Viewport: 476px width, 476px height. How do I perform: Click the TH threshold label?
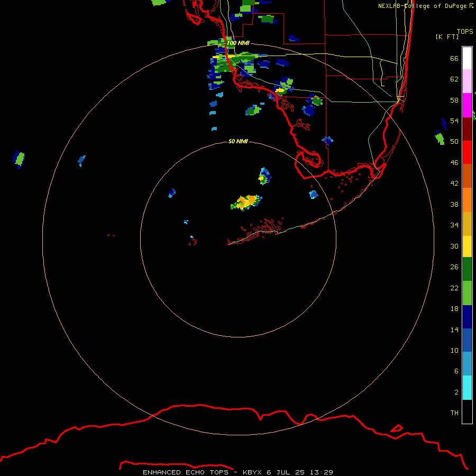click(x=454, y=413)
